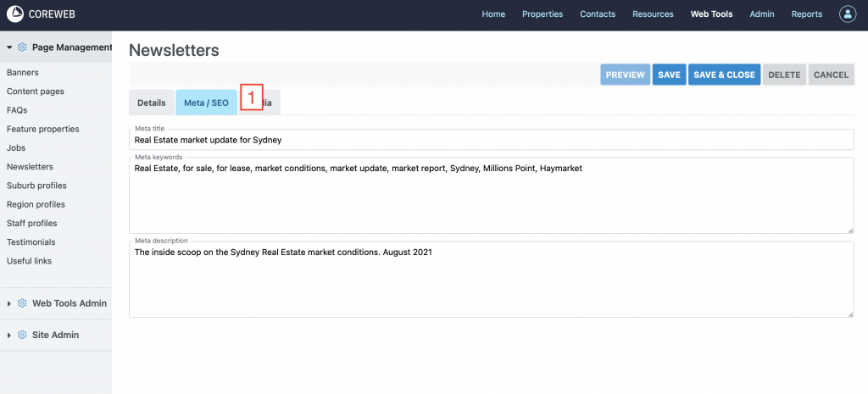This screenshot has width=868, height=394.
Task: Click the Cancel button
Action: coord(831,75)
